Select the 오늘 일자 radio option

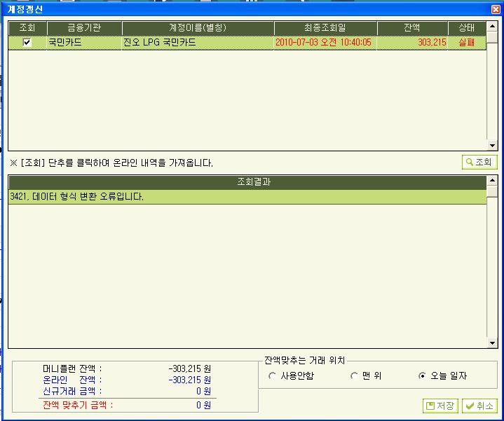click(x=422, y=376)
